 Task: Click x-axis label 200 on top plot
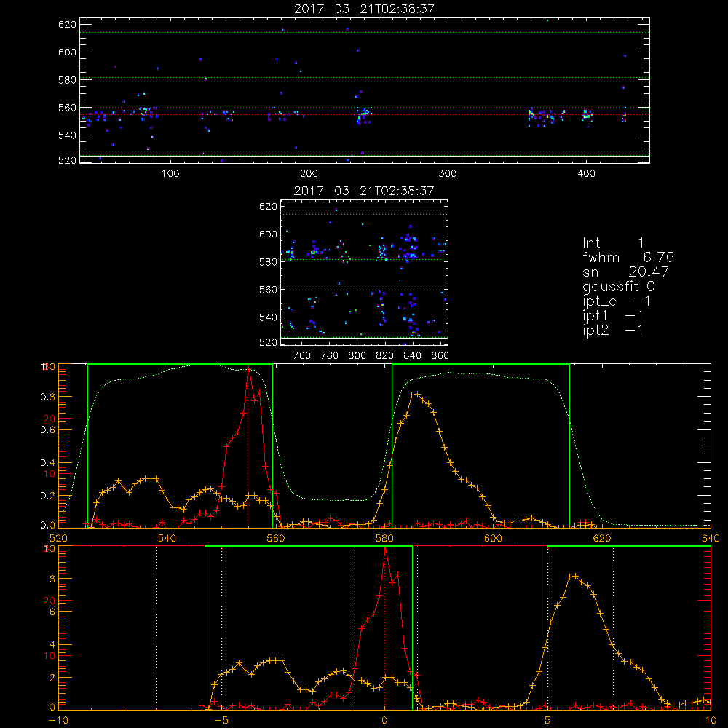pyautogui.click(x=309, y=174)
